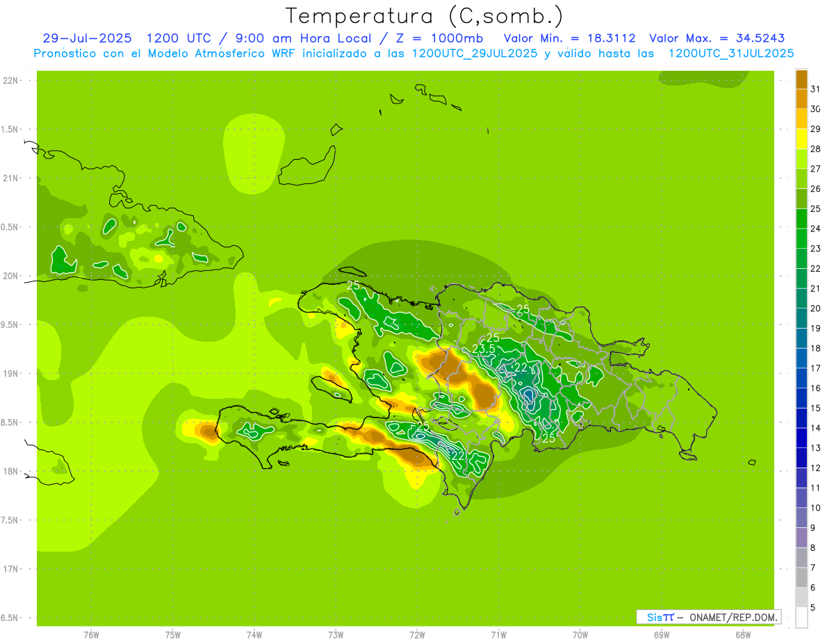Click the 20N latitude axis label

pyautogui.click(x=10, y=276)
